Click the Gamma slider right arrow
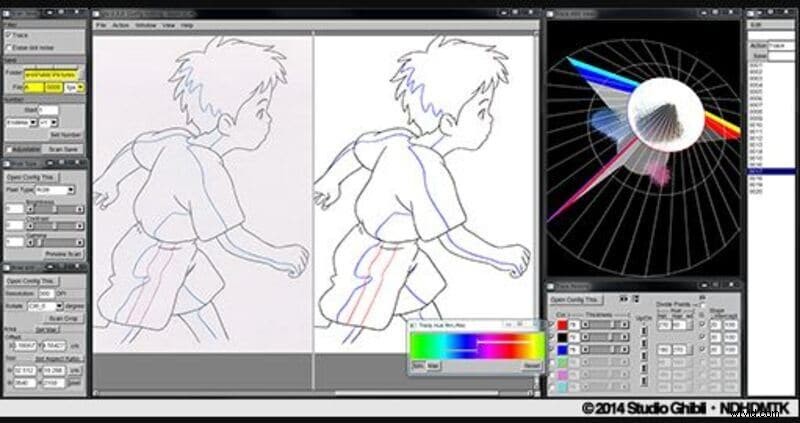 pyautogui.click(x=80, y=242)
